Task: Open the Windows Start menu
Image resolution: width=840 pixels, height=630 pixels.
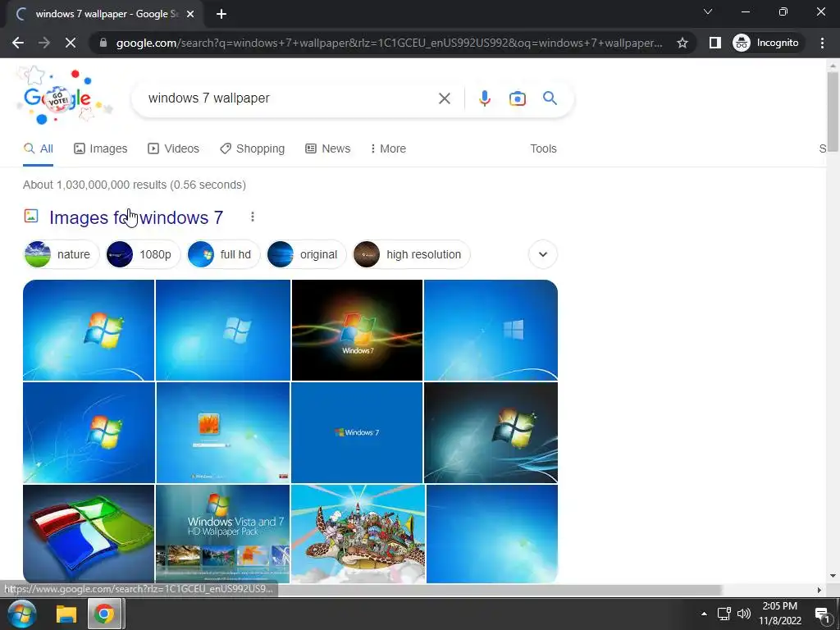Action: tap(22, 614)
